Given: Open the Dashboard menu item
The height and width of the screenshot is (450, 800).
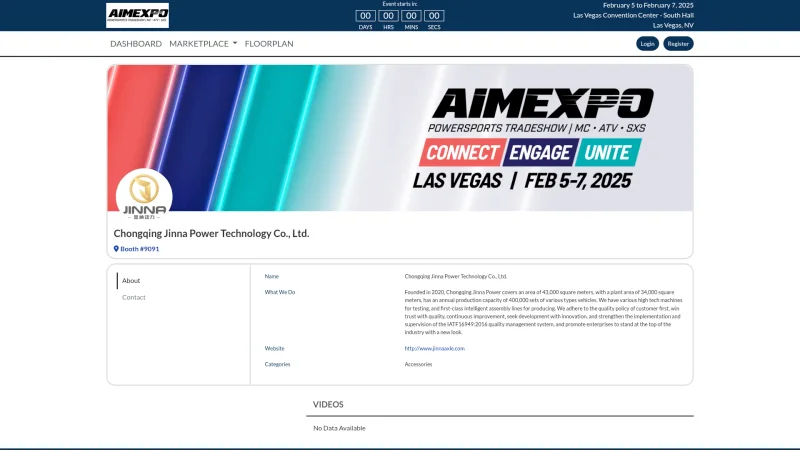Looking at the screenshot, I should [136, 44].
